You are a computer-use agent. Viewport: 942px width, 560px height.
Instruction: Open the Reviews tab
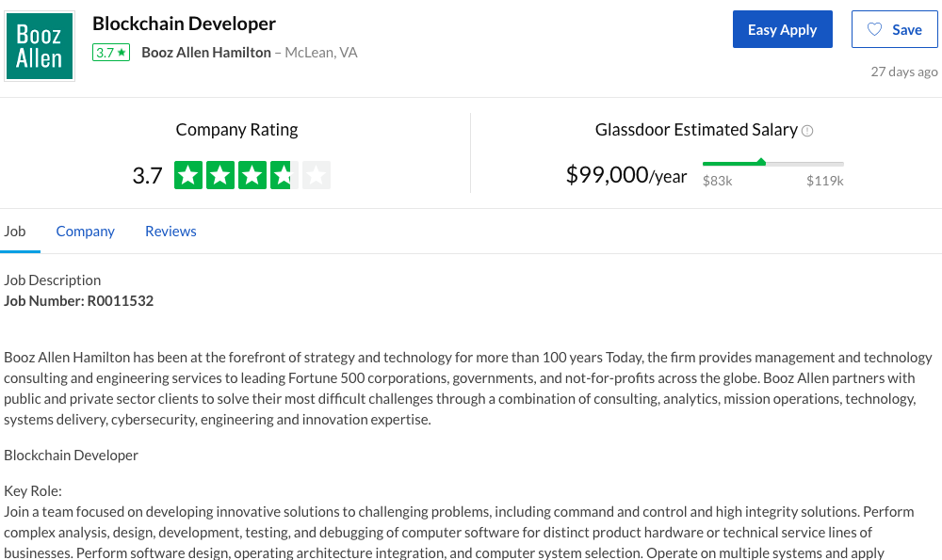(171, 232)
